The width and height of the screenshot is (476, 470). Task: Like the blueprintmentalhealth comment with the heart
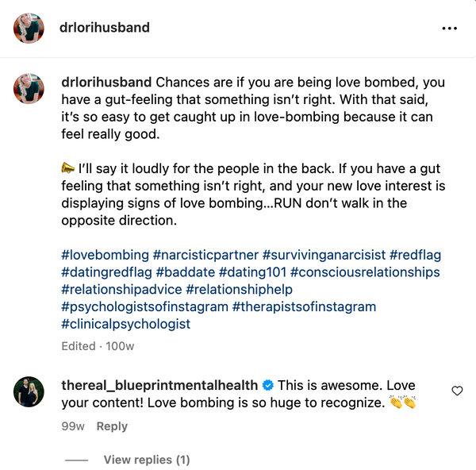coord(457,391)
